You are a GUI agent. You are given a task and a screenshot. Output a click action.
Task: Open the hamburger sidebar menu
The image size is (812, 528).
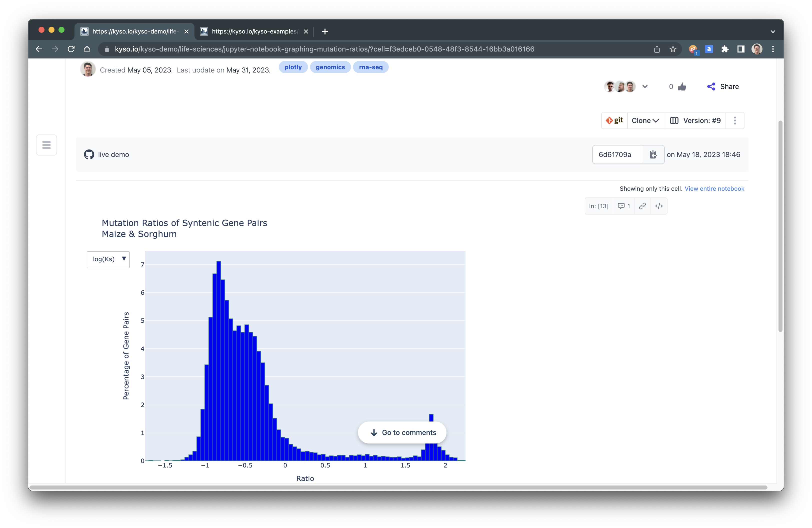pos(46,145)
